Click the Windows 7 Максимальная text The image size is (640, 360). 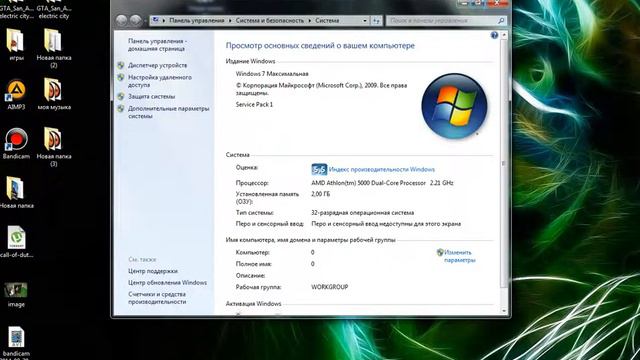(x=272, y=74)
